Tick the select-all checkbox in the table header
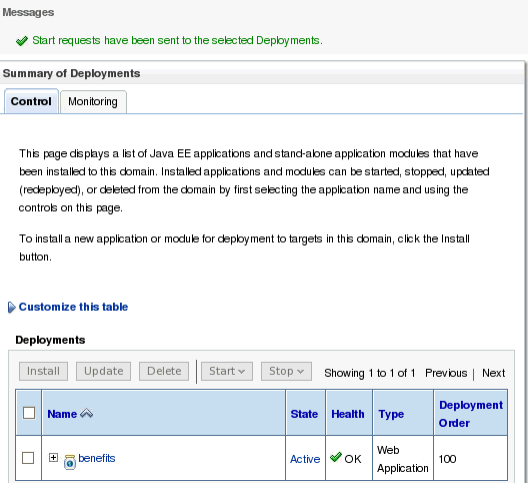This screenshot has height=483, width=528. [29, 413]
